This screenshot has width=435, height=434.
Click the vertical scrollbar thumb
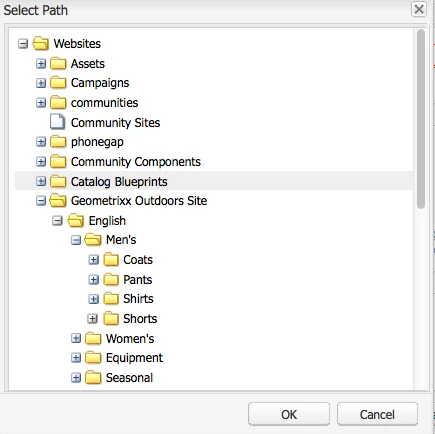pos(421,119)
